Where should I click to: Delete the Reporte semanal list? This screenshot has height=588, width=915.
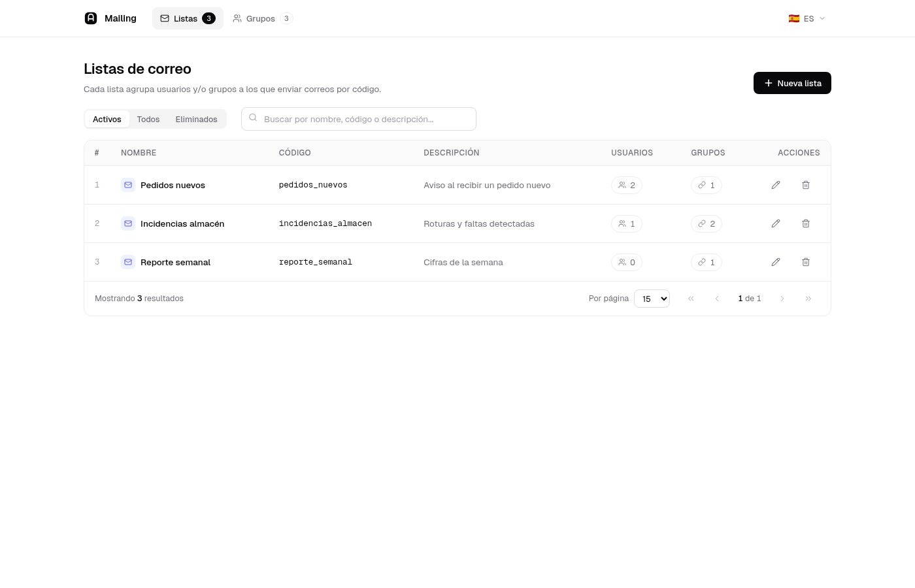coord(806,262)
